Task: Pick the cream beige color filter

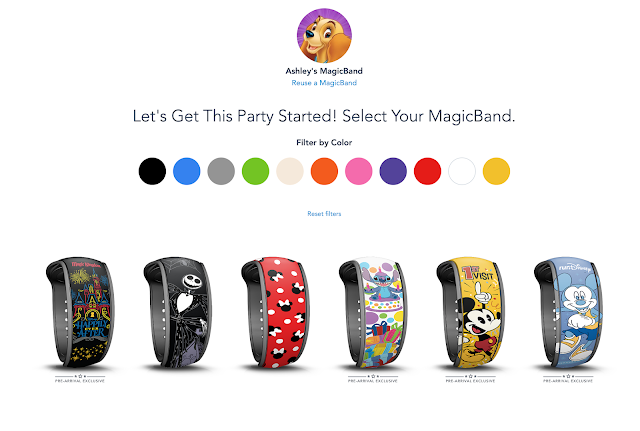Action: pos(290,171)
